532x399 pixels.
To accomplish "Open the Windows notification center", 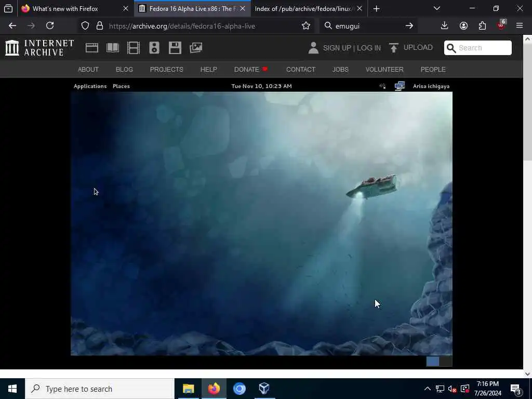I will point(516,389).
